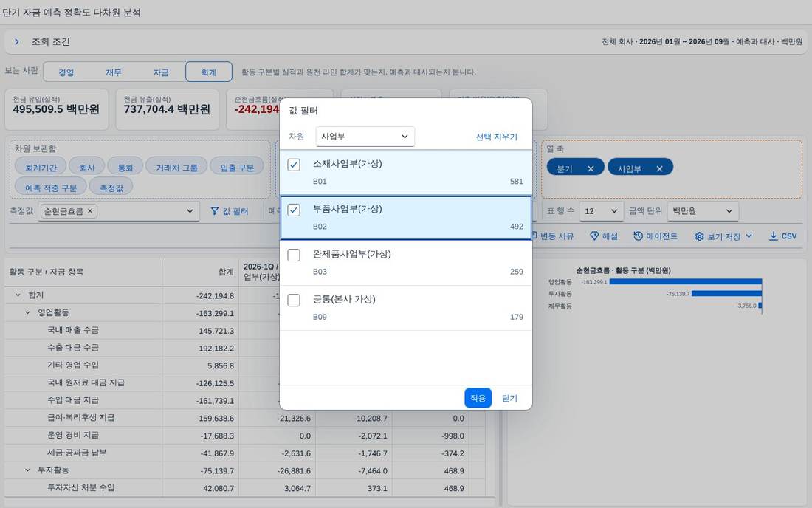Remove the 사업부 chip from column axis
The image size is (812, 508).
[659, 169]
